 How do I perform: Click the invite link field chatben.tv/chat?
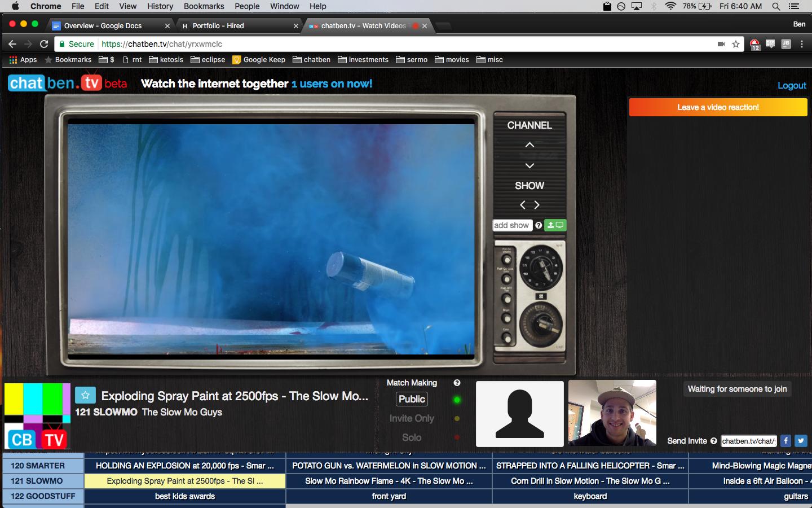[x=749, y=441]
